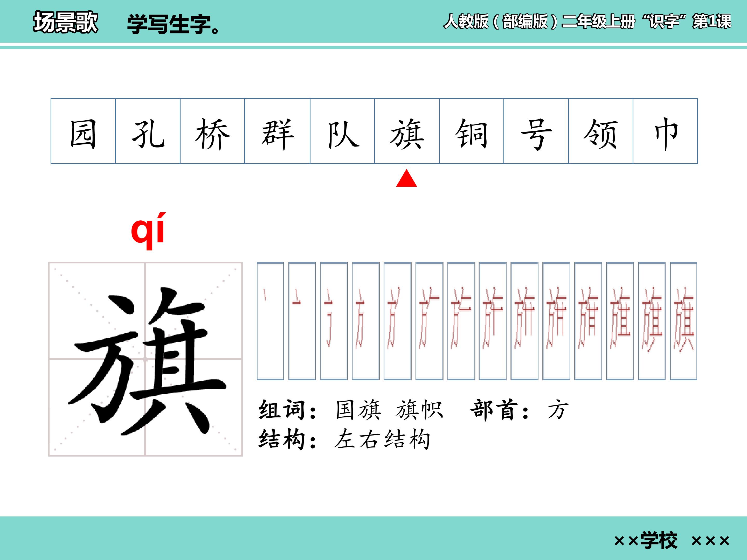The height and width of the screenshot is (560, 747).
Task: Select the first stroke order box
Action: (270, 321)
